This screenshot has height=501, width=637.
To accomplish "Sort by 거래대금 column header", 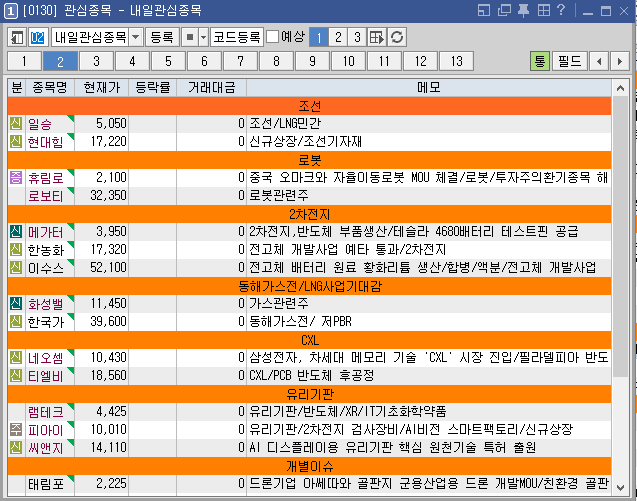I will pos(212,87).
